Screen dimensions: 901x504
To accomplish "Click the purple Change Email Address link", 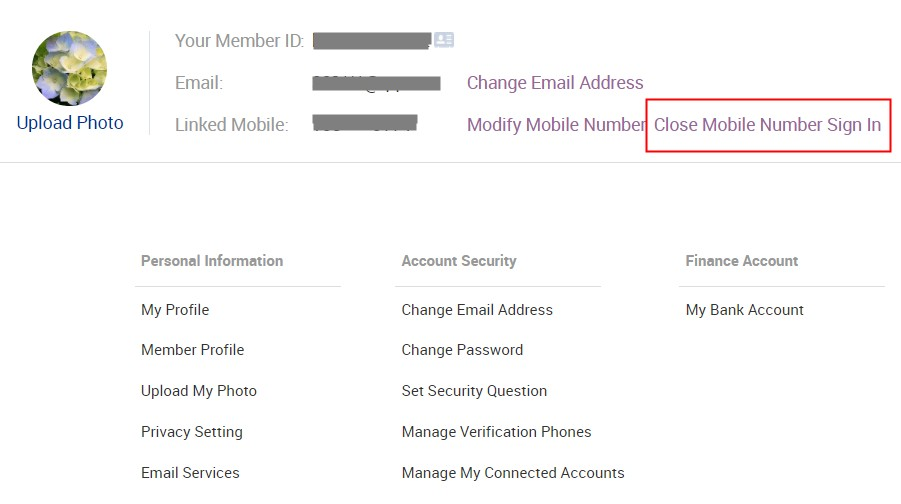I will [555, 83].
